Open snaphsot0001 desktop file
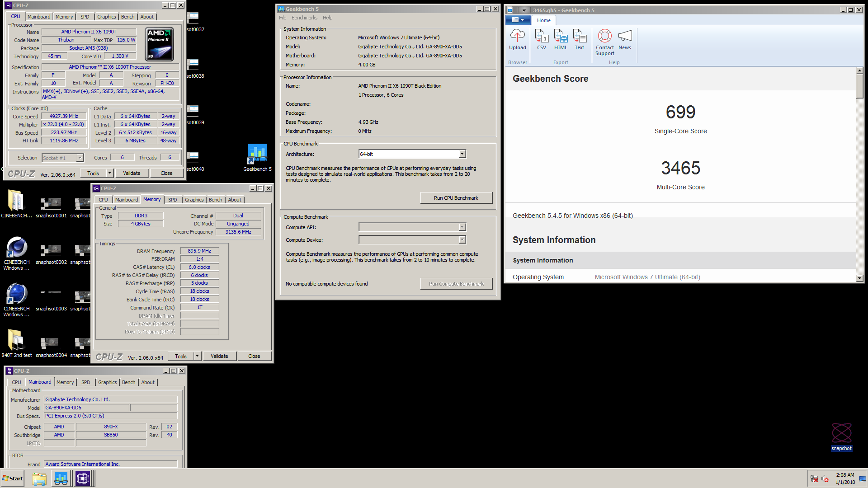 tap(51, 207)
